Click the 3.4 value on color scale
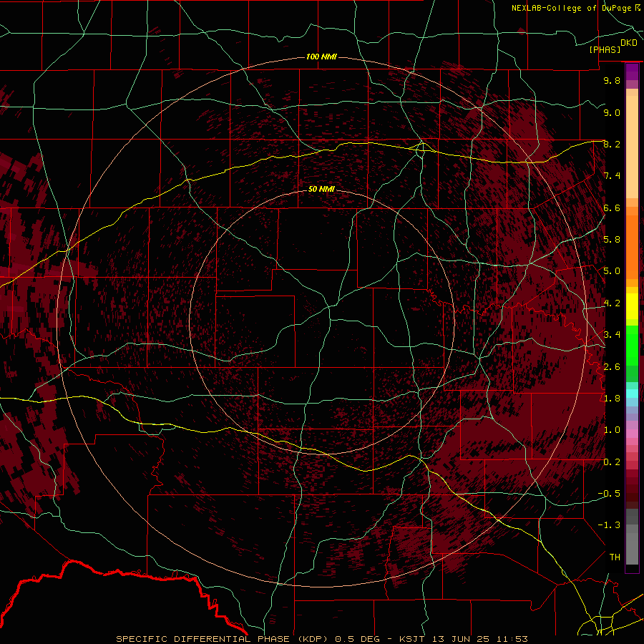The image size is (644, 644). coord(612,334)
